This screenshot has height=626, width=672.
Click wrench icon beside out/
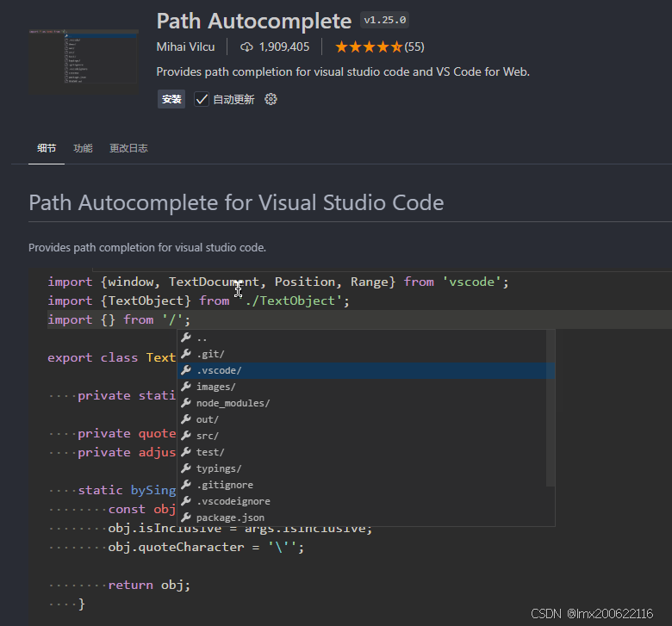[x=186, y=418]
